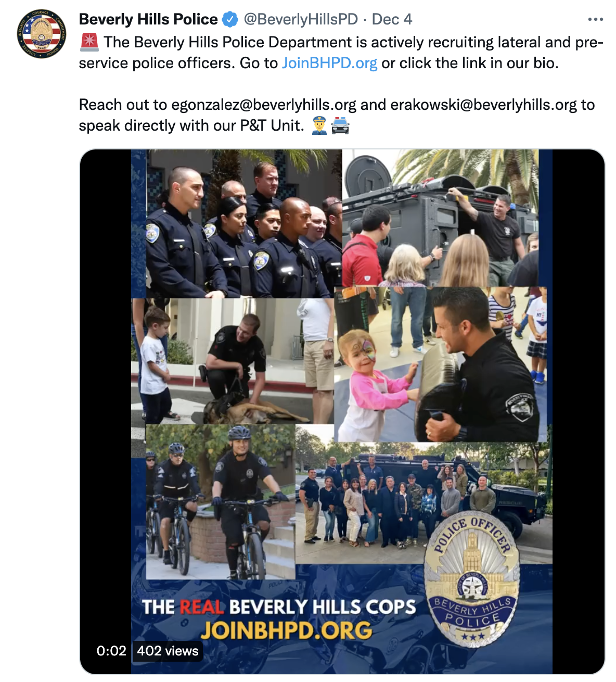Open the Beverly Hills Police profile avatar

tap(42, 34)
